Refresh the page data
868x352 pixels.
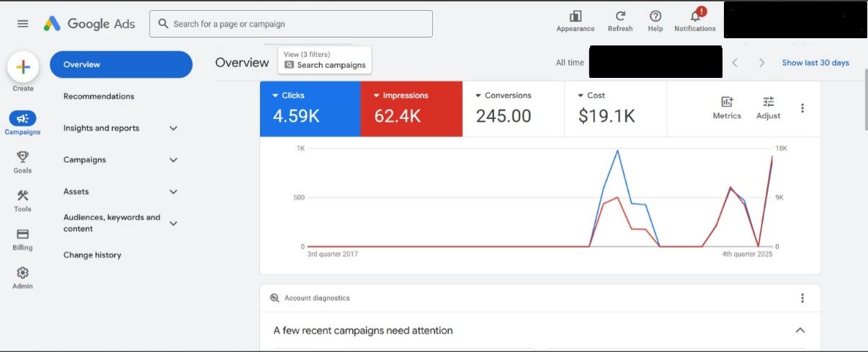(x=620, y=17)
